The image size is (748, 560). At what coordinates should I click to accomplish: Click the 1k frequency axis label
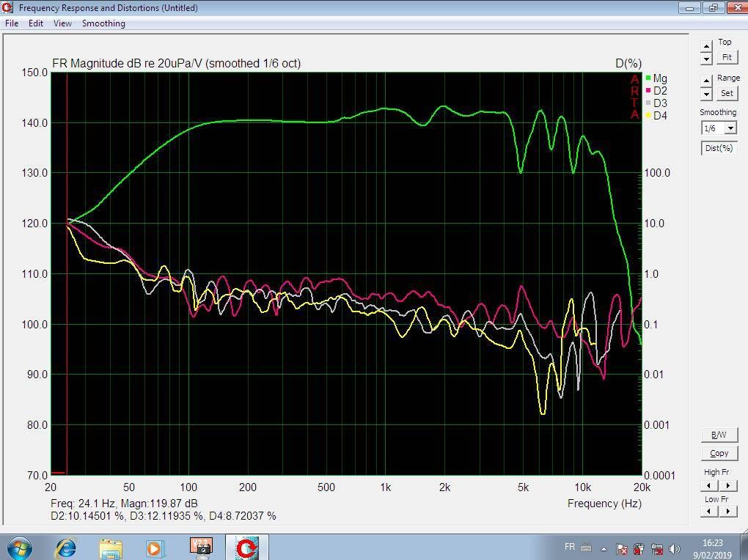point(386,487)
